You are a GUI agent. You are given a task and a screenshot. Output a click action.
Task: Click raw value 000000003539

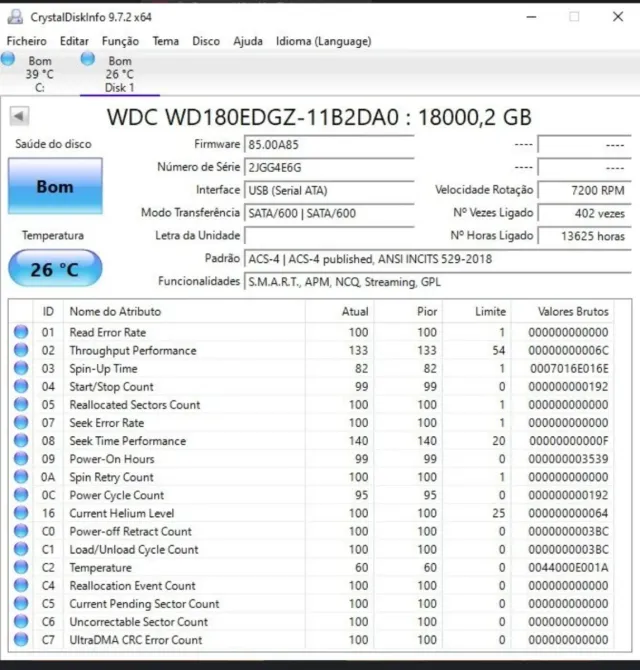coord(568,459)
